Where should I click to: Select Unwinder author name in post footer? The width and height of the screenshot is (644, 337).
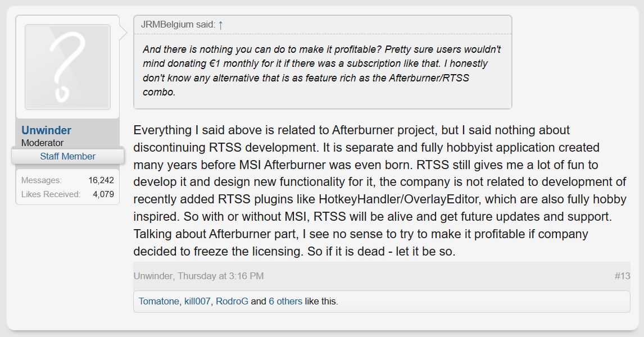click(x=153, y=276)
